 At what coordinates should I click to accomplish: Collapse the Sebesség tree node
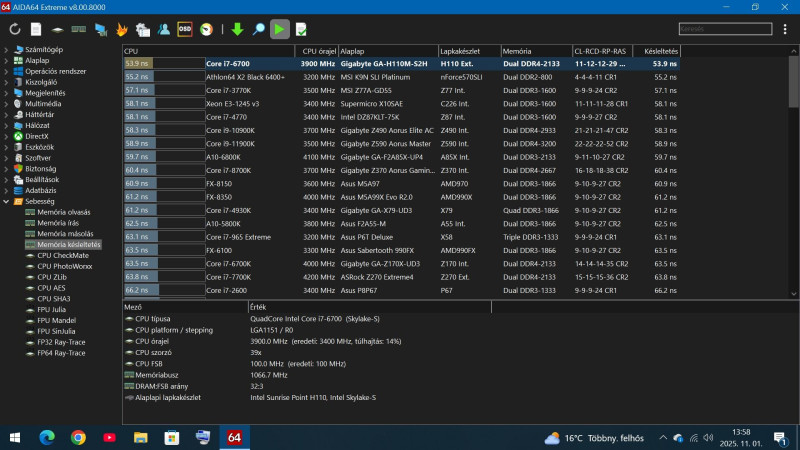point(6,202)
